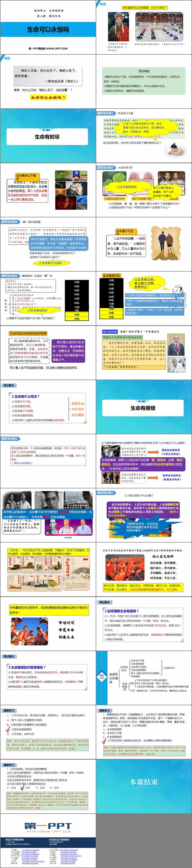
Task: Click the 创造未来 text
Action: coord(66,637)
